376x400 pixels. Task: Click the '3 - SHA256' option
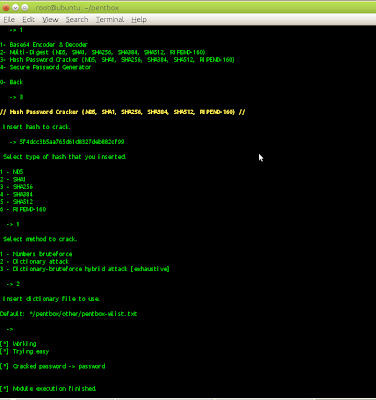[17, 187]
